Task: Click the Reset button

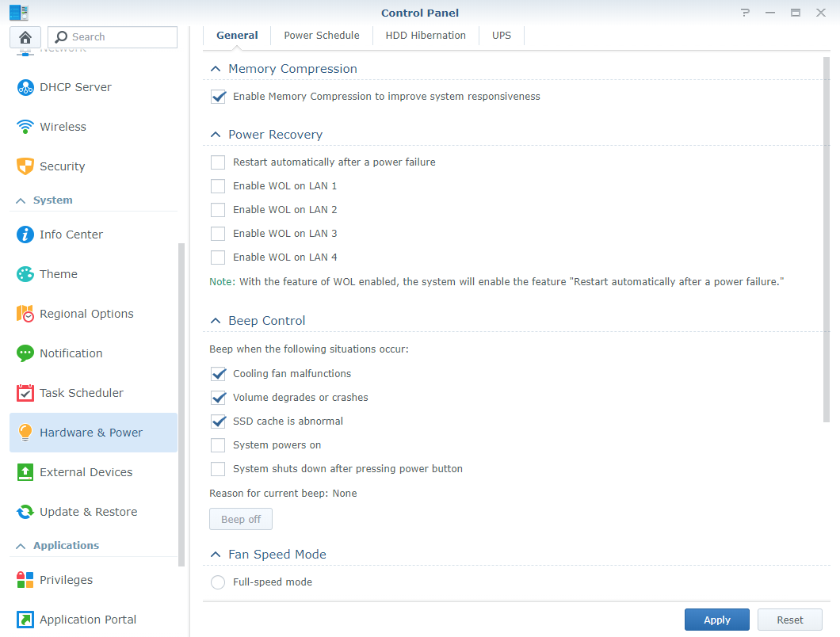Action: tap(789, 620)
